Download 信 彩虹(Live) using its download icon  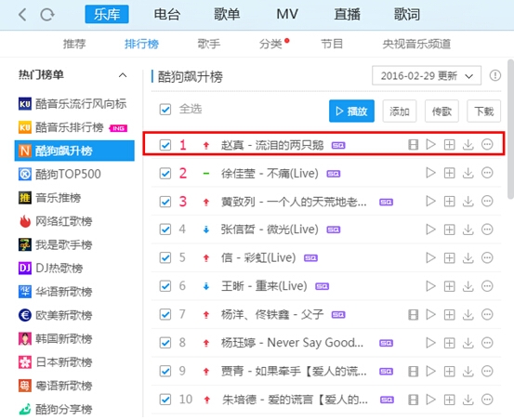tap(468, 257)
